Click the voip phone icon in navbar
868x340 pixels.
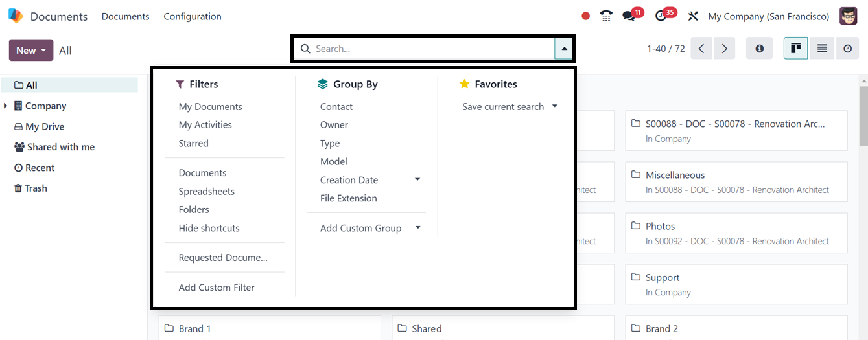[x=606, y=16]
